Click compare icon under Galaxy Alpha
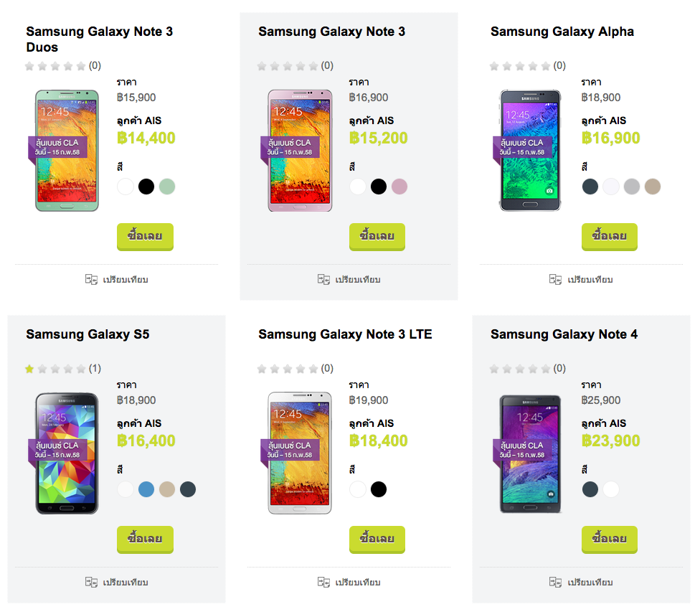The image size is (700, 612). 556,279
